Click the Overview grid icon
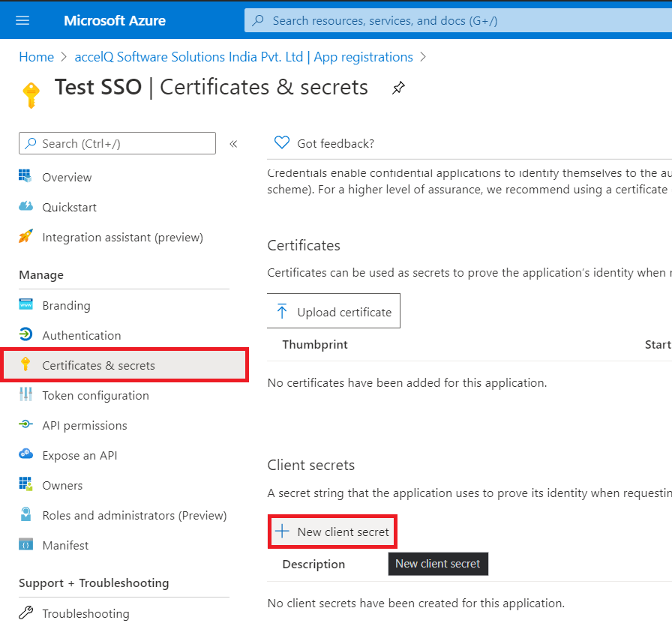Viewport: 672px width, 632px height. tap(25, 176)
